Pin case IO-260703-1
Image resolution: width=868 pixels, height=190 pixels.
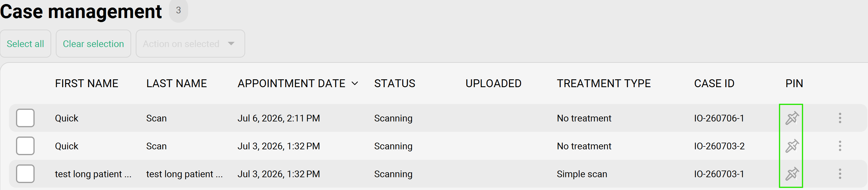pyautogui.click(x=792, y=174)
